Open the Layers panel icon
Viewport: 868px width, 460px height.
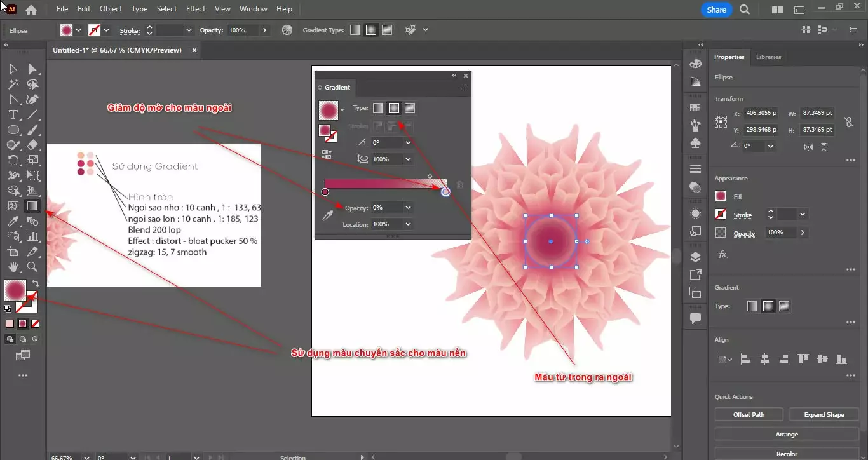pos(695,257)
